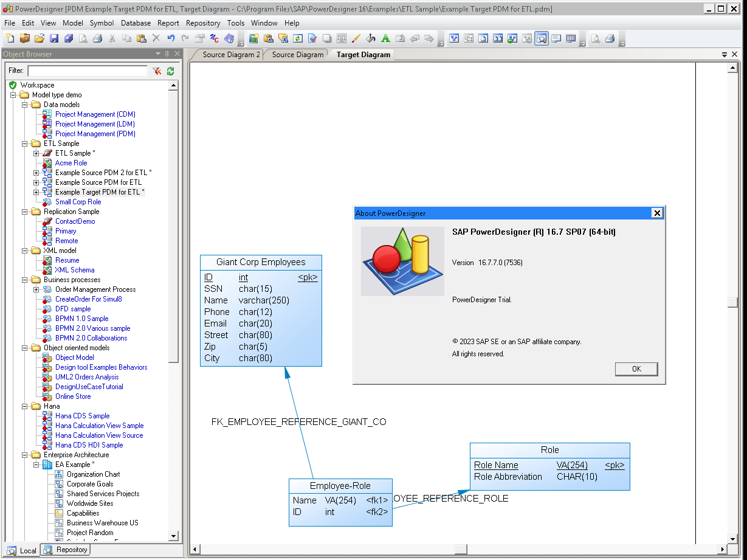Click the Line Style paintbrush icon
Image resolution: width=747 pixels, height=560 pixels.
click(x=356, y=38)
